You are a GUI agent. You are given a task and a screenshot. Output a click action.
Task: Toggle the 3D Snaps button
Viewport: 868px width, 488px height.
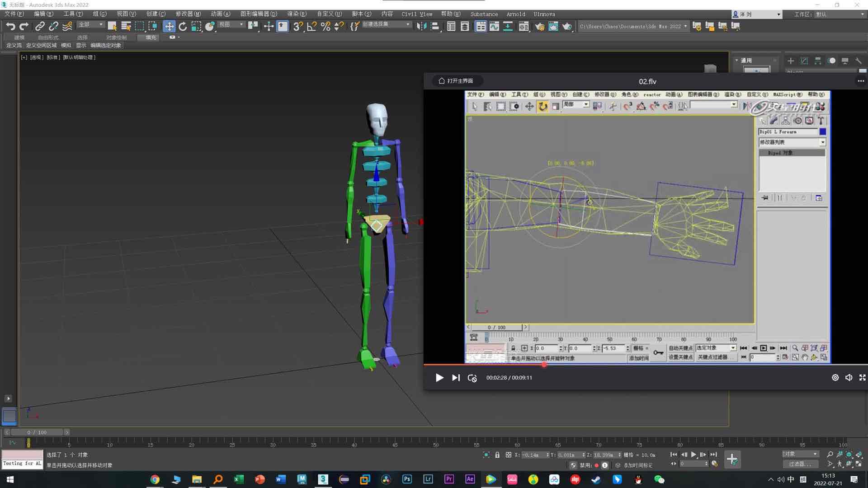tap(297, 26)
